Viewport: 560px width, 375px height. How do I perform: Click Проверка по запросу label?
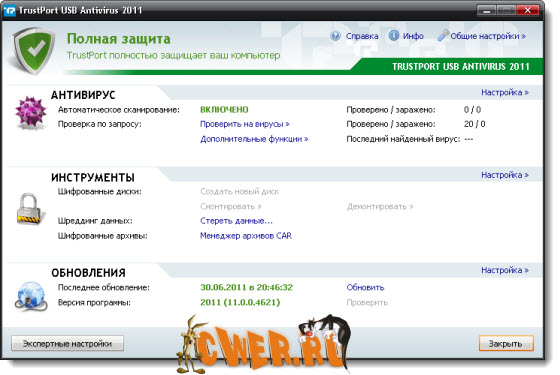tap(100, 124)
